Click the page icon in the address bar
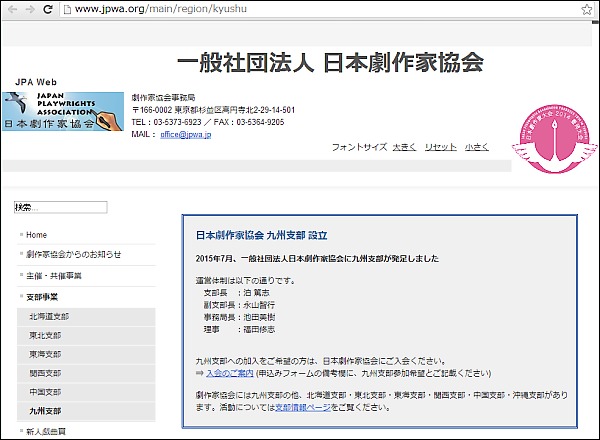This screenshot has width=600, height=440. point(66,9)
